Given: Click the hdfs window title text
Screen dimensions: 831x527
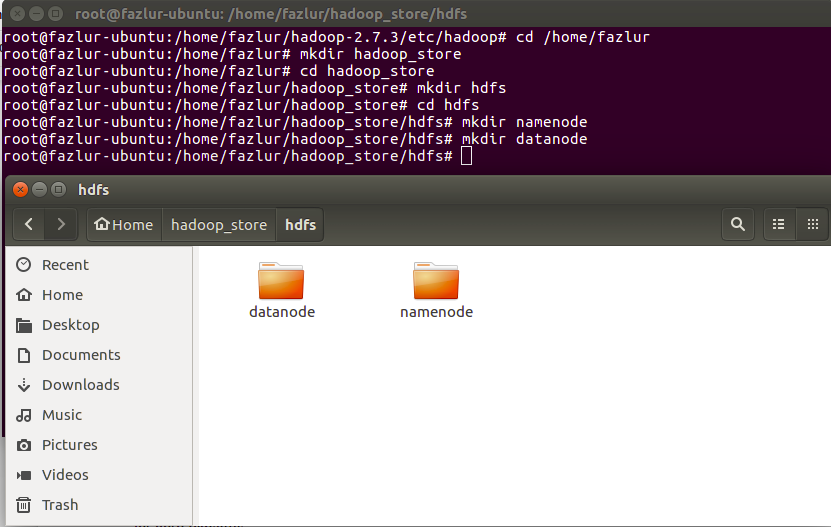Looking at the screenshot, I should (94, 190).
